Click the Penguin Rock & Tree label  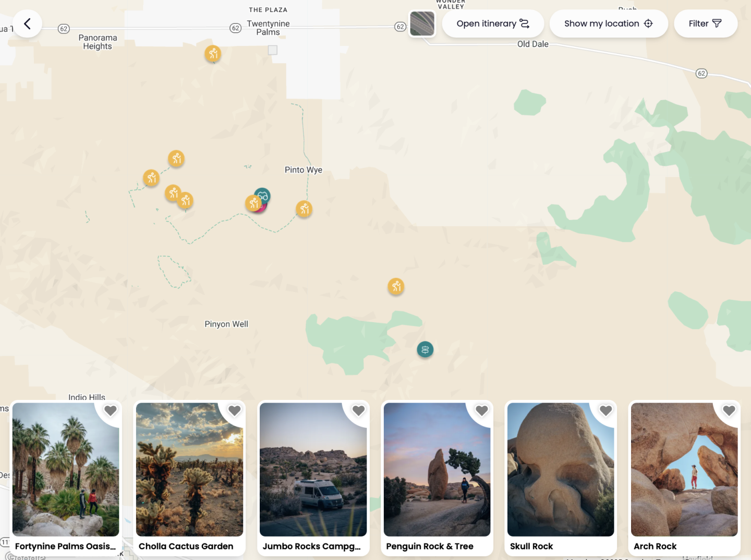(429, 546)
